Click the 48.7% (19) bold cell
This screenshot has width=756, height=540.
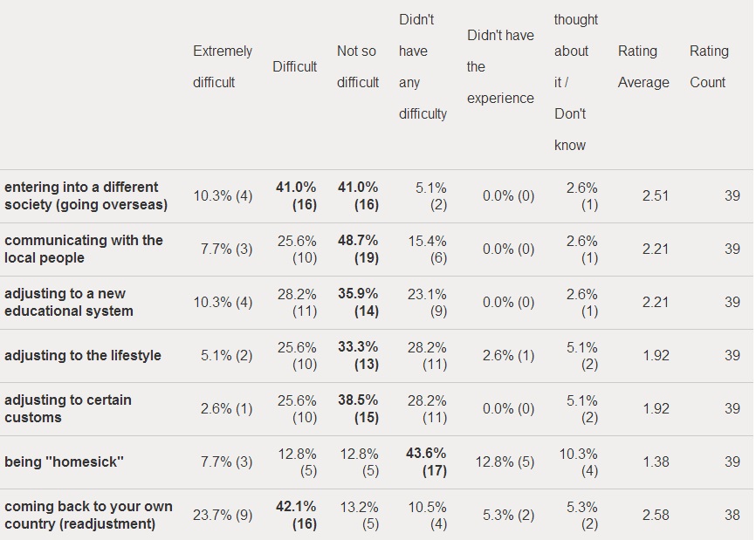click(358, 249)
